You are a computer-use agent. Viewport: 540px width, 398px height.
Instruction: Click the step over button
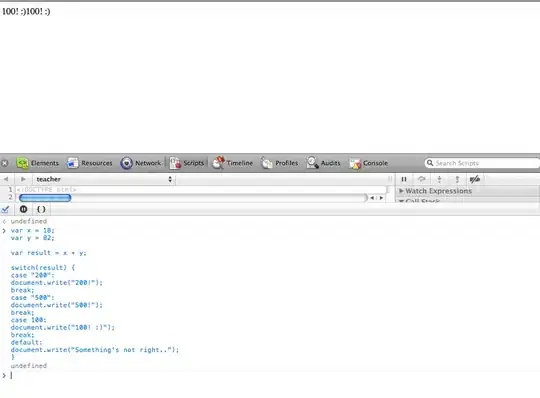(422, 179)
